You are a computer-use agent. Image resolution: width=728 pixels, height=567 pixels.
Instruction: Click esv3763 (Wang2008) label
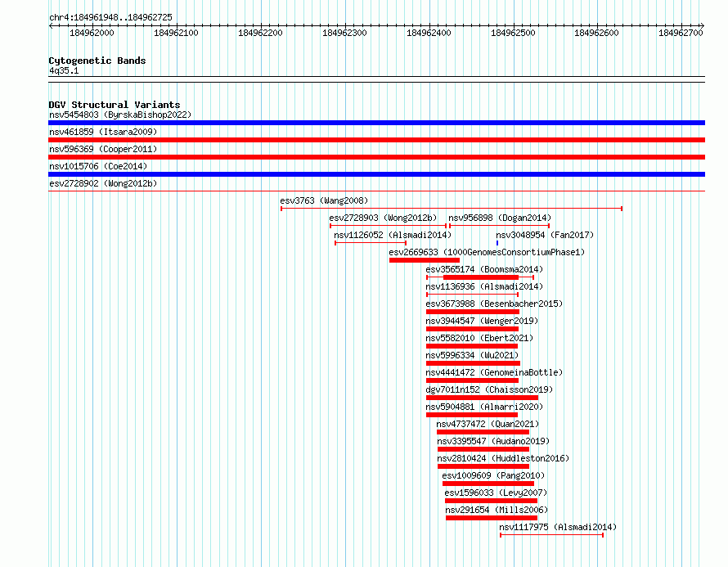pos(324,200)
